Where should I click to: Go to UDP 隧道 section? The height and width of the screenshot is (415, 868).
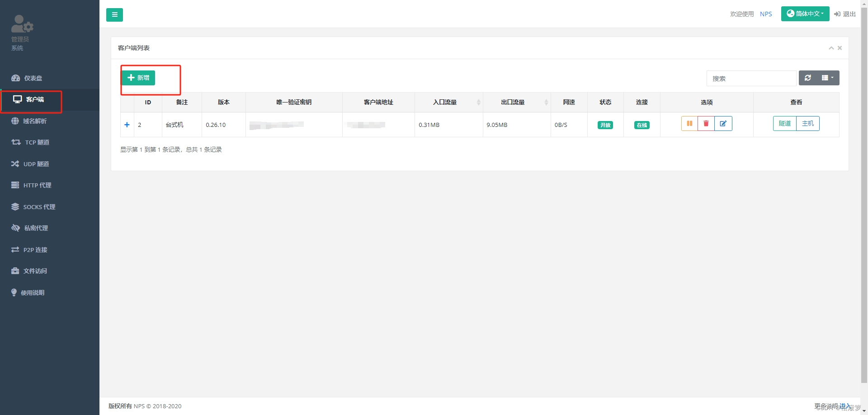[x=50, y=164]
